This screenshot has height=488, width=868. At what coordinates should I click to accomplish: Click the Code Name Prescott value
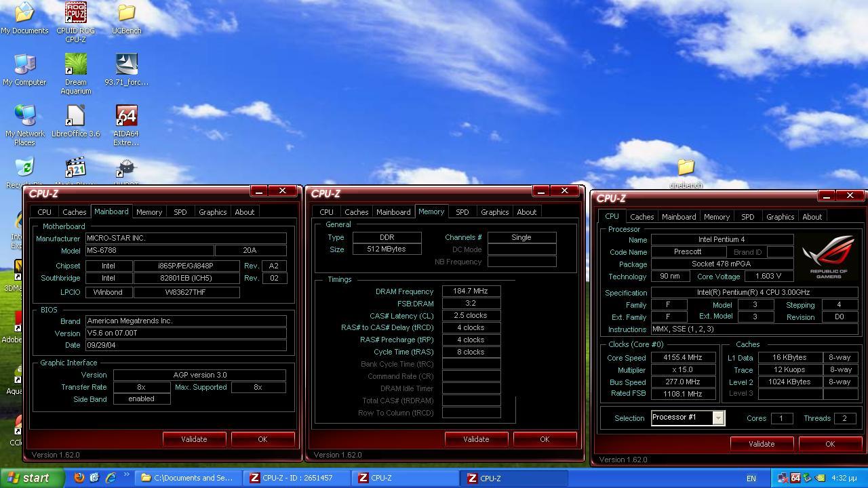(688, 251)
